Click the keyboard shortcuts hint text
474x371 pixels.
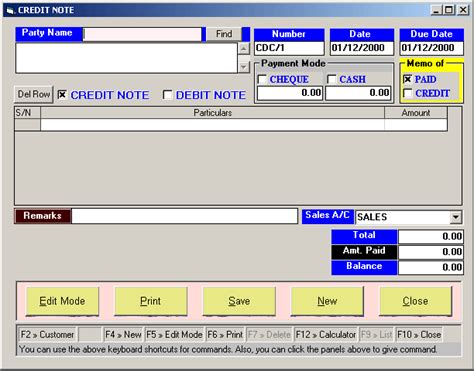[x=228, y=350]
